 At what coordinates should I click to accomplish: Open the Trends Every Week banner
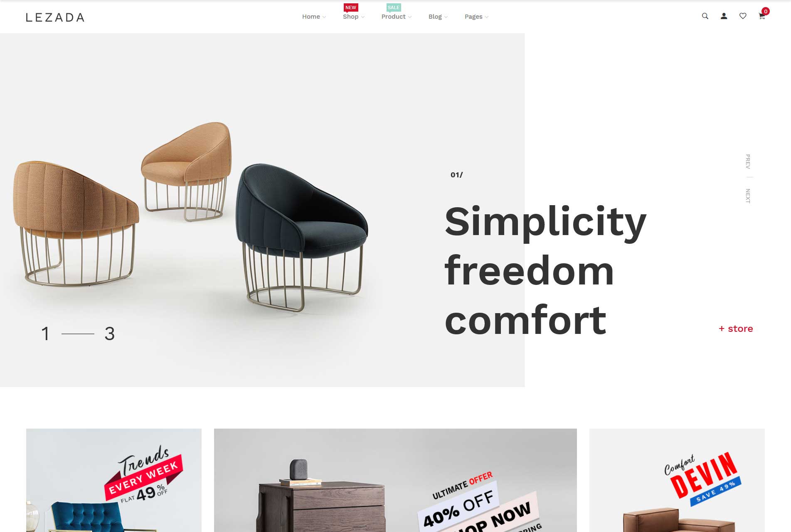pos(114,480)
